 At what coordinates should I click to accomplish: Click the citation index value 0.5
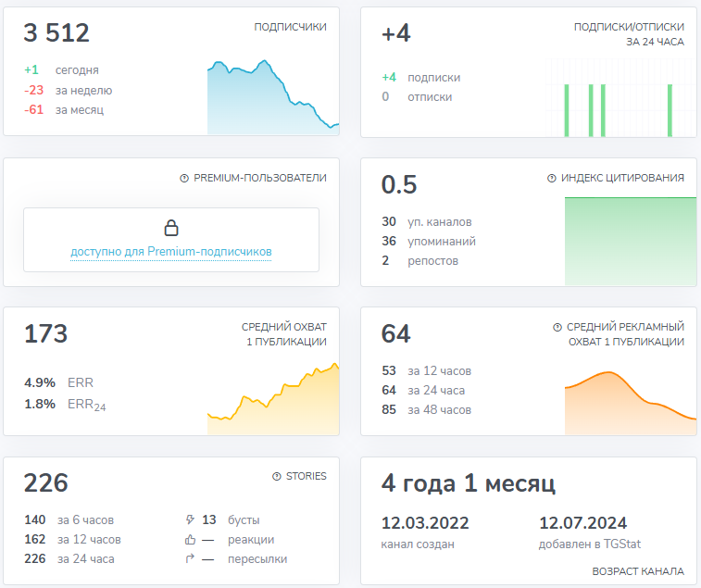pyautogui.click(x=399, y=184)
